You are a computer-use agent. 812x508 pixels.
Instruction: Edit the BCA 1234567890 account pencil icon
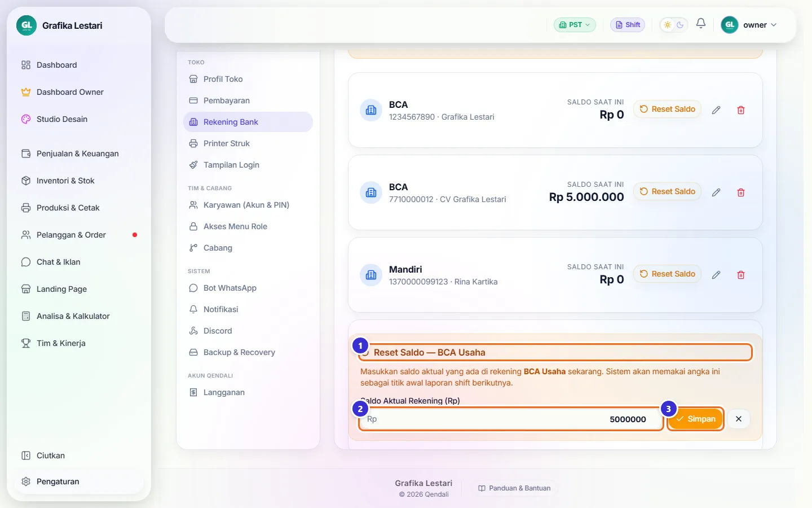pyautogui.click(x=716, y=110)
